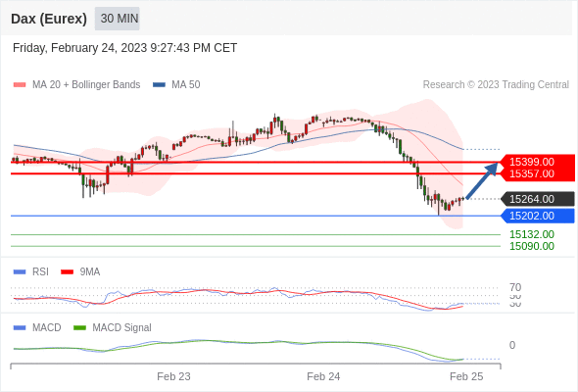The image size is (578, 392).
Task: Click the 15090.00 support level label
Action: (532, 246)
